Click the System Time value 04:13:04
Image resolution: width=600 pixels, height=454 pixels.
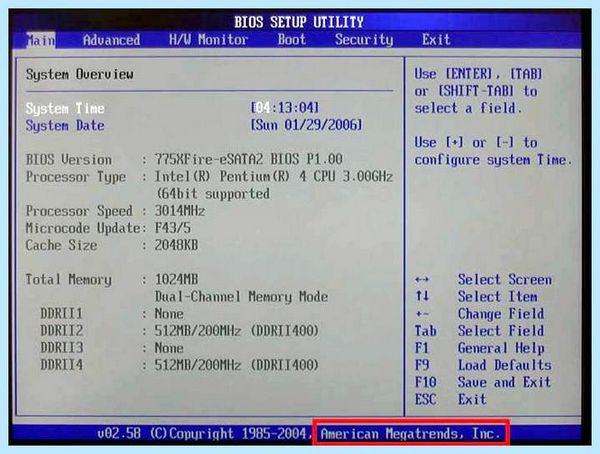coord(285,108)
